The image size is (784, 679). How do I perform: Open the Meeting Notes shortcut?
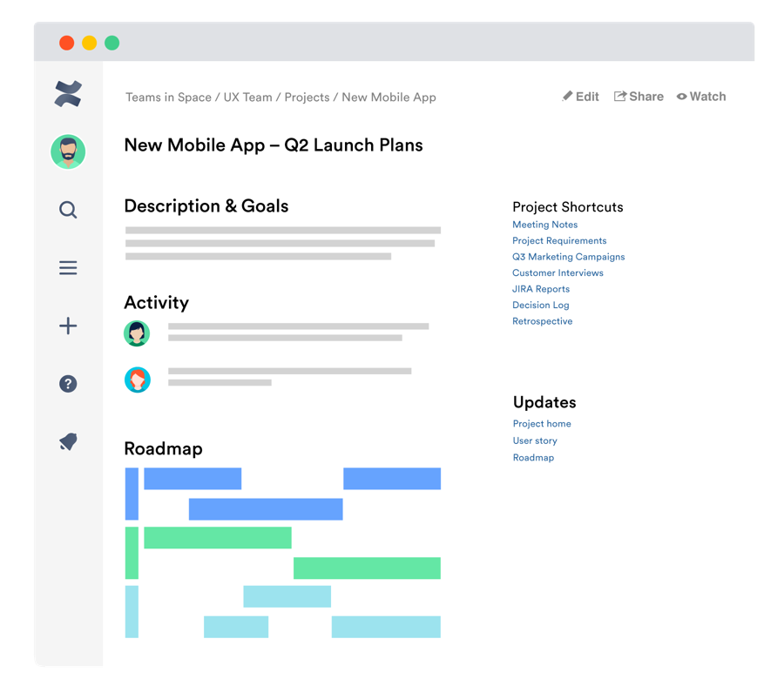pos(545,225)
